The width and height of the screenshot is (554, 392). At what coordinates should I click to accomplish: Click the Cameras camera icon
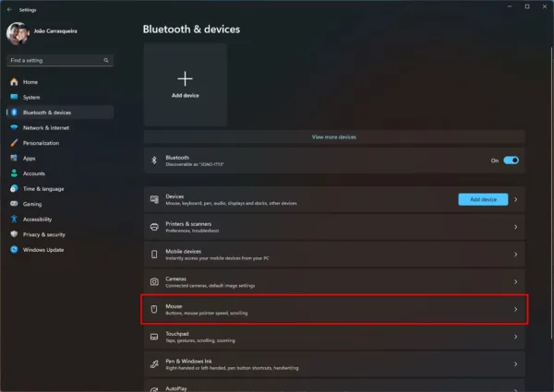click(154, 281)
